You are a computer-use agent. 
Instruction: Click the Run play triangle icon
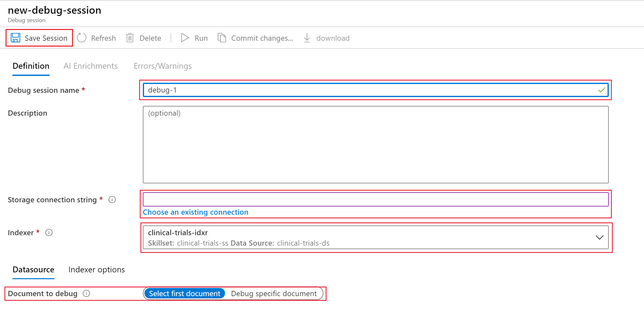pos(185,38)
